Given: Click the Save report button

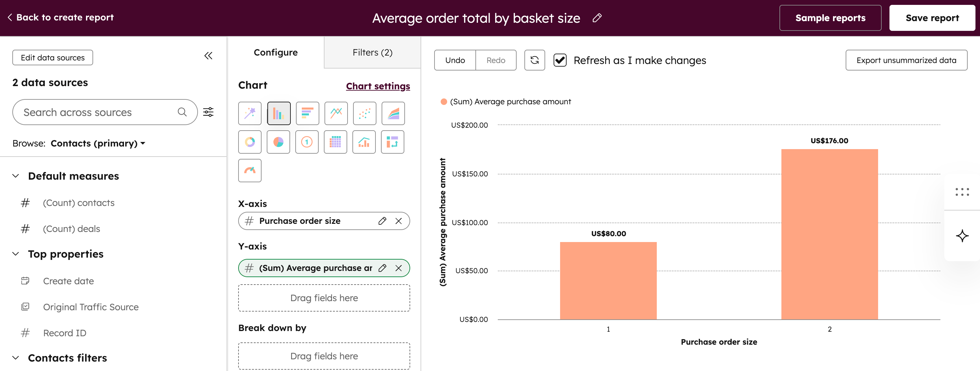Looking at the screenshot, I should (x=932, y=18).
